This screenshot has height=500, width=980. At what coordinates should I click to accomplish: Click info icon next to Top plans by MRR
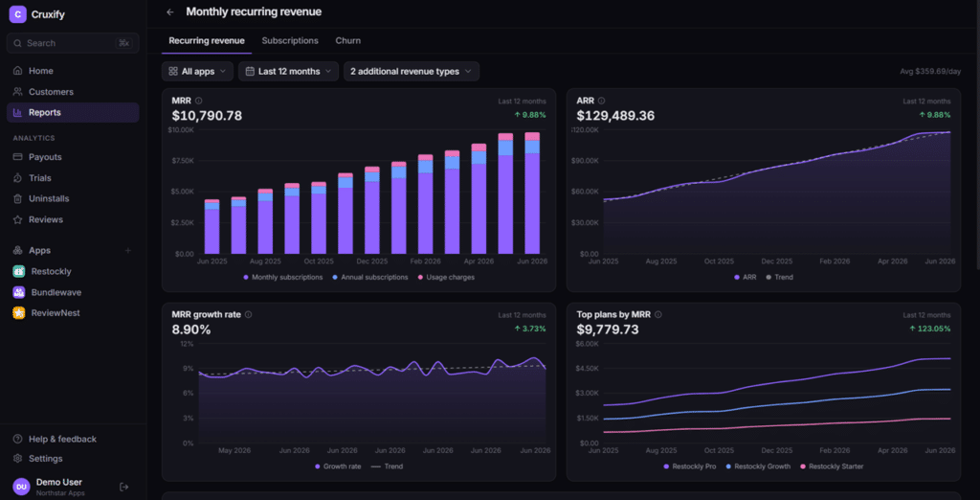[658, 315]
